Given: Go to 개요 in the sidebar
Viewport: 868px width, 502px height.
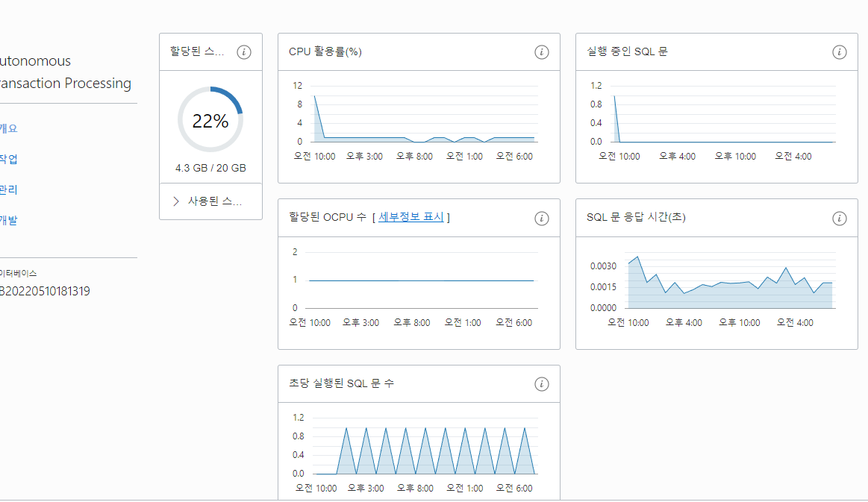Looking at the screenshot, I should point(8,128).
